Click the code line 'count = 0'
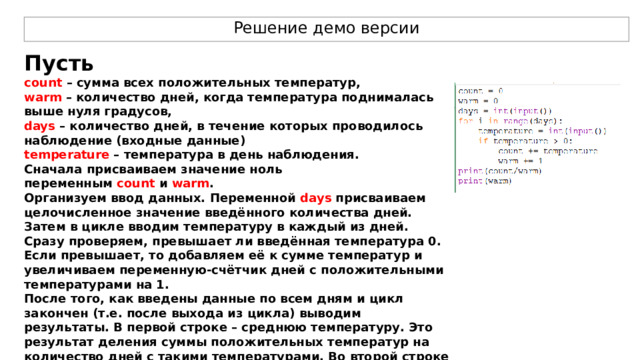The image size is (640, 360). tap(480, 91)
